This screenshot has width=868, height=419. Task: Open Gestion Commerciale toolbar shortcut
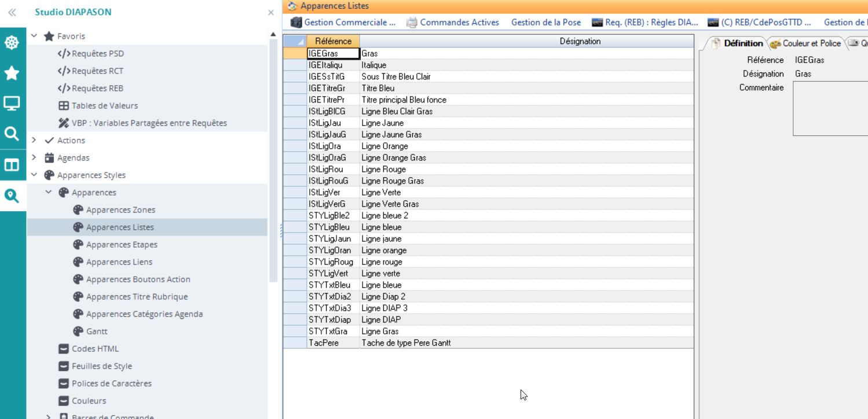pyautogui.click(x=343, y=23)
